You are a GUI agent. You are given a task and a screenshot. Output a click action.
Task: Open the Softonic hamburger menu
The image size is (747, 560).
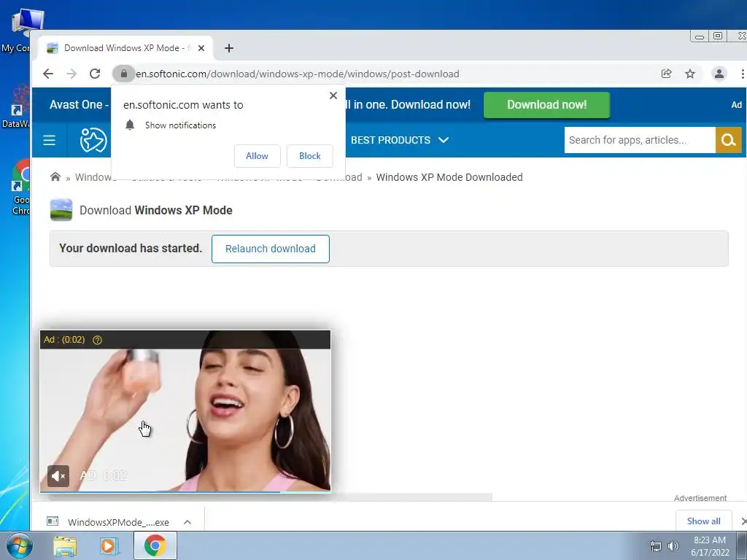(x=49, y=140)
